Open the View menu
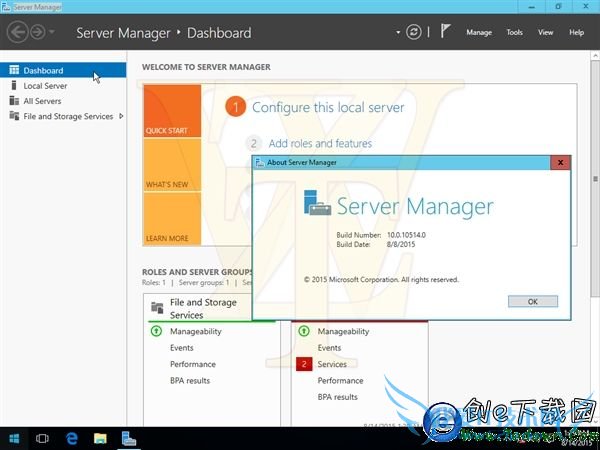Image resolution: width=600 pixels, height=450 pixels. [545, 33]
